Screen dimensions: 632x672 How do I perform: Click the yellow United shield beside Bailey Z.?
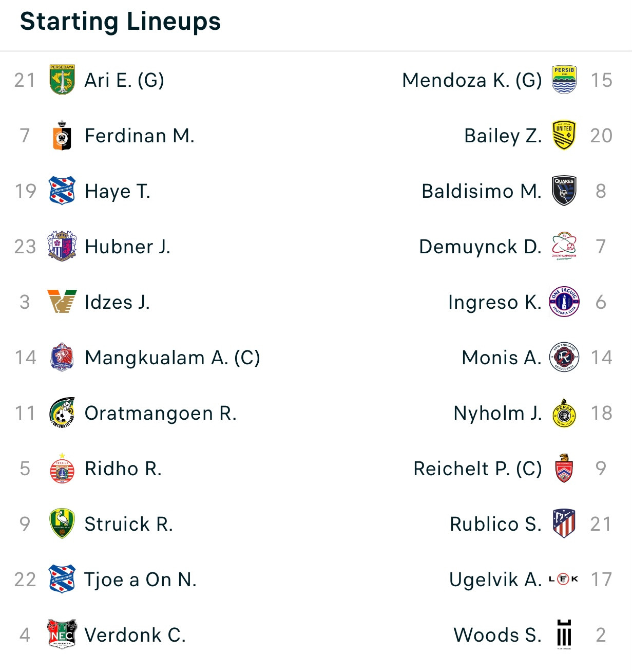tap(564, 135)
